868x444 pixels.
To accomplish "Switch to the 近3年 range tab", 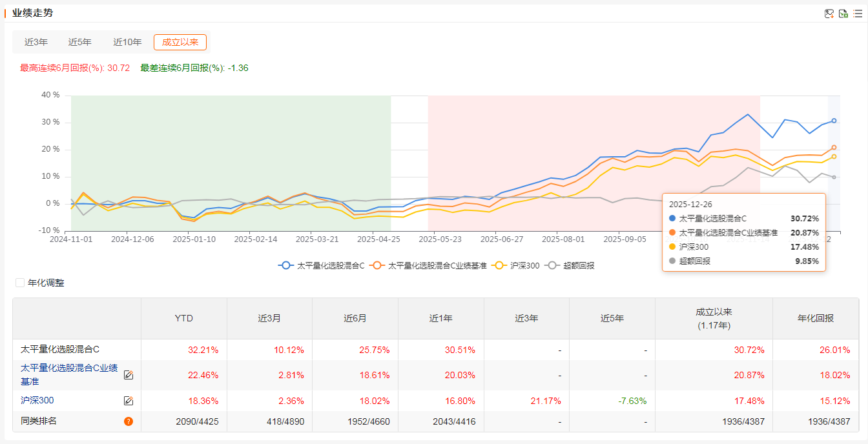I will point(36,42).
